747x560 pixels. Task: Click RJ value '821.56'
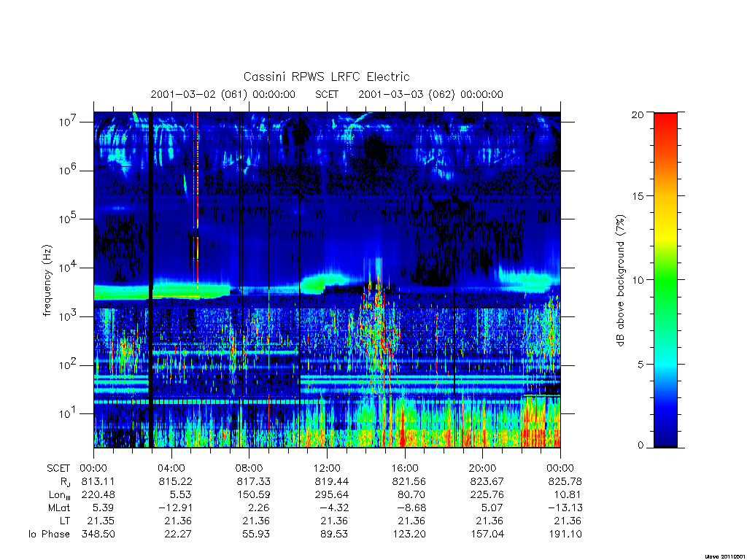(x=409, y=481)
